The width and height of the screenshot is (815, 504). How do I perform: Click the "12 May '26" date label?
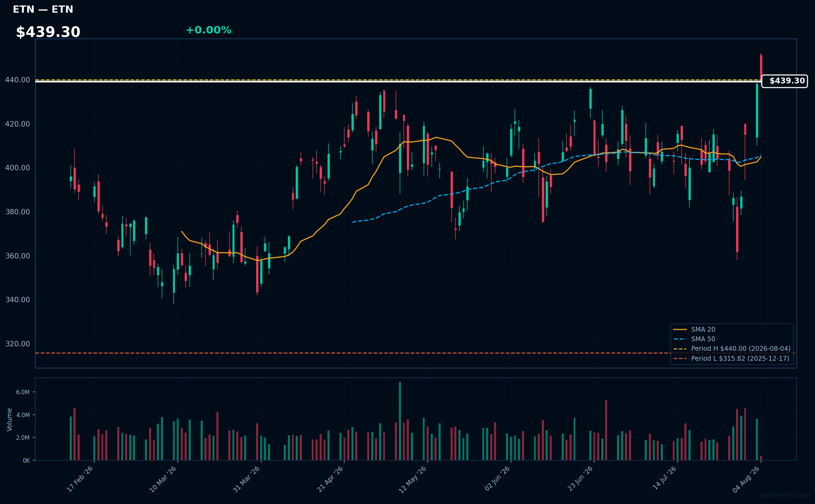tap(413, 479)
